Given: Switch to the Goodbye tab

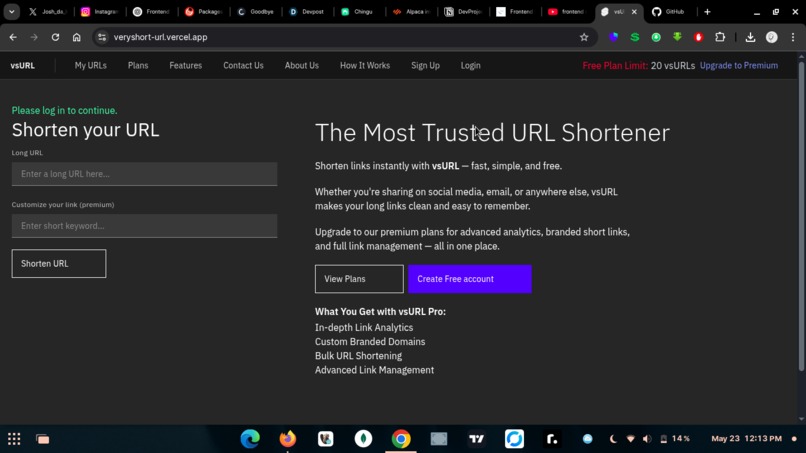Looking at the screenshot, I should pos(255,12).
